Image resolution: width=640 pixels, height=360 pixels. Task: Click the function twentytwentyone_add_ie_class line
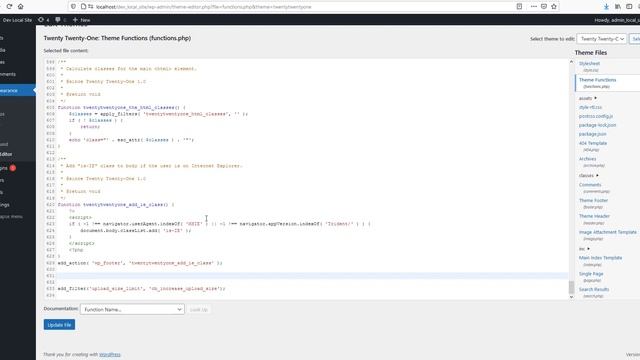[116, 204]
